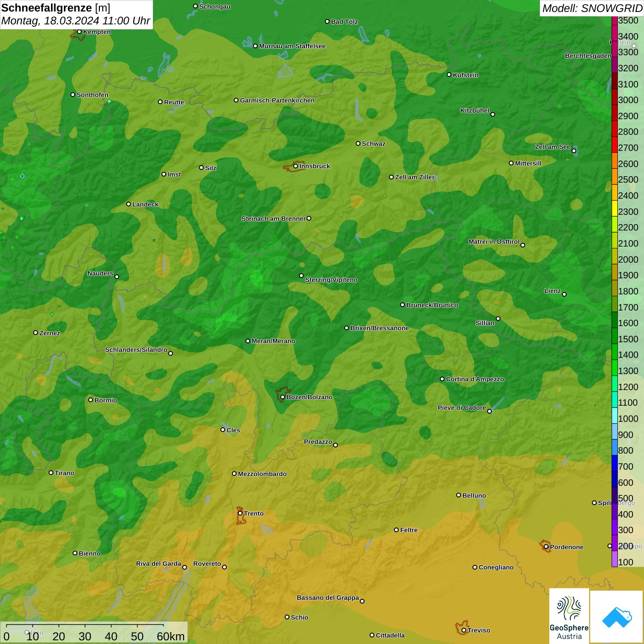
Task: Click the Zell am Ziller label
Action: click(415, 177)
